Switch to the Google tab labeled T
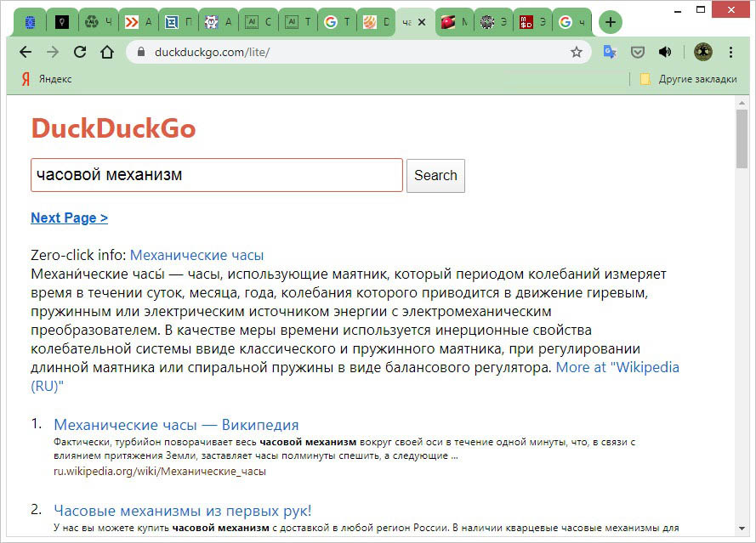The image size is (756, 543). [x=338, y=22]
